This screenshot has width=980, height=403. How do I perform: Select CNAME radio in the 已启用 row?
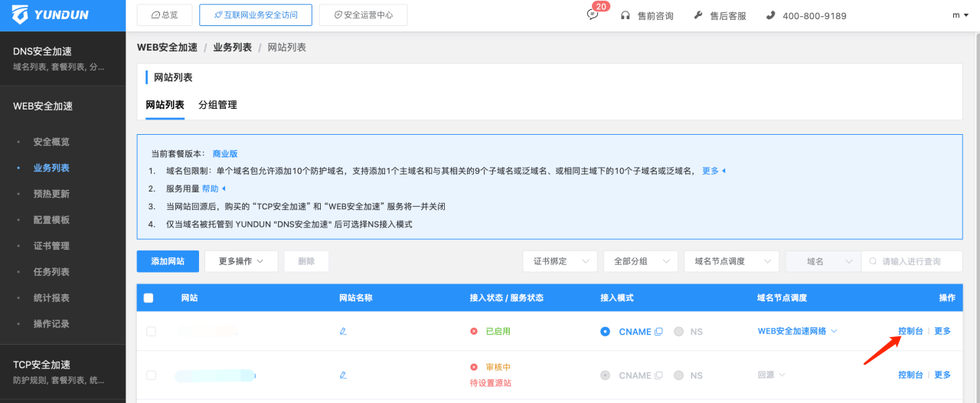pos(606,332)
